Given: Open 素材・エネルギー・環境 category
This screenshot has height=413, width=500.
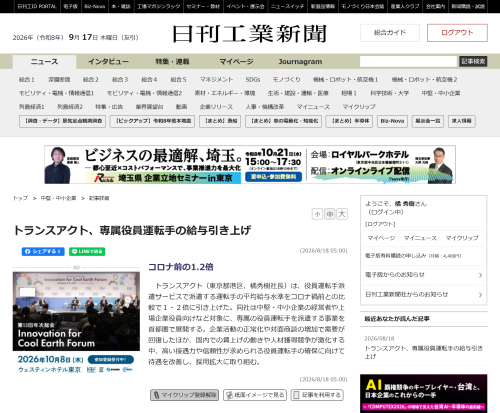Looking at the screenshot, I should [x=225, y=93].
